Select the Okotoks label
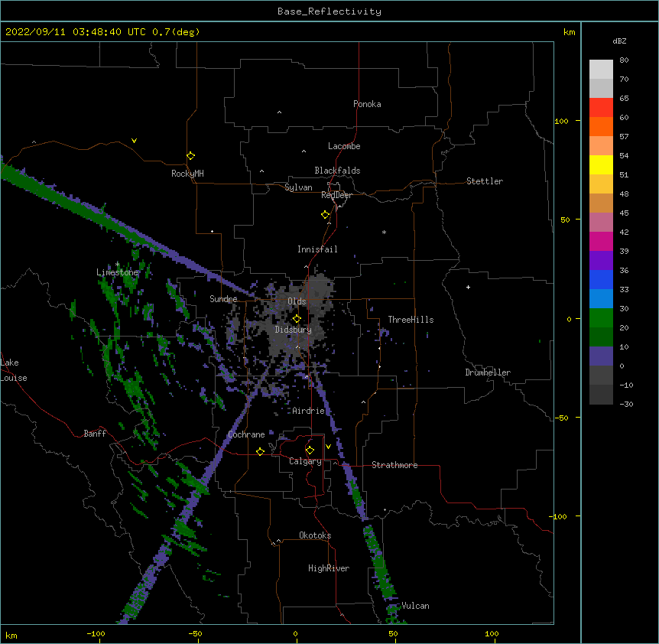Image resolution: width=659 pixels, height=644 pixels. (x=315, y=535)
